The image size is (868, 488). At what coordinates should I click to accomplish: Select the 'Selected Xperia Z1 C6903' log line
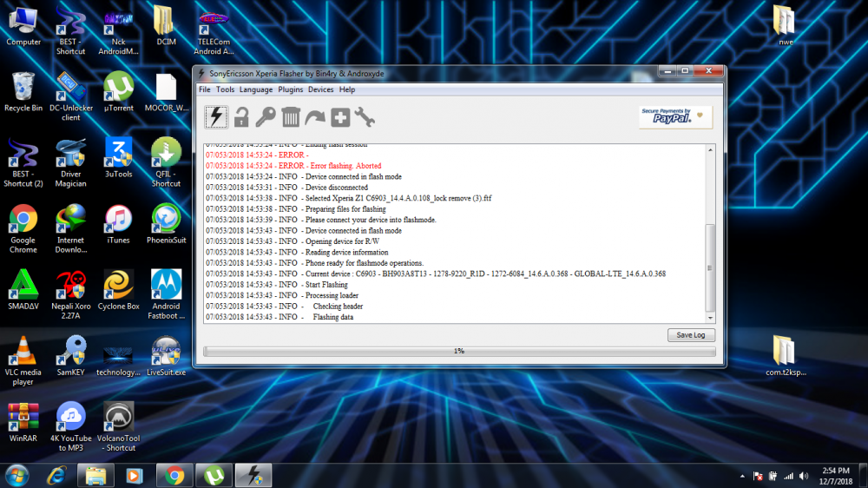coord(348,198)
